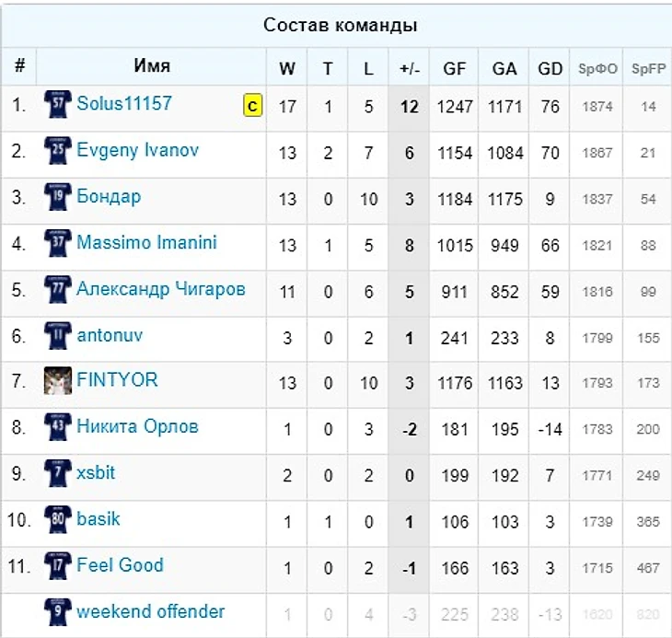Sort table by GD column header
Screen dimensions: 672x638
550,68
